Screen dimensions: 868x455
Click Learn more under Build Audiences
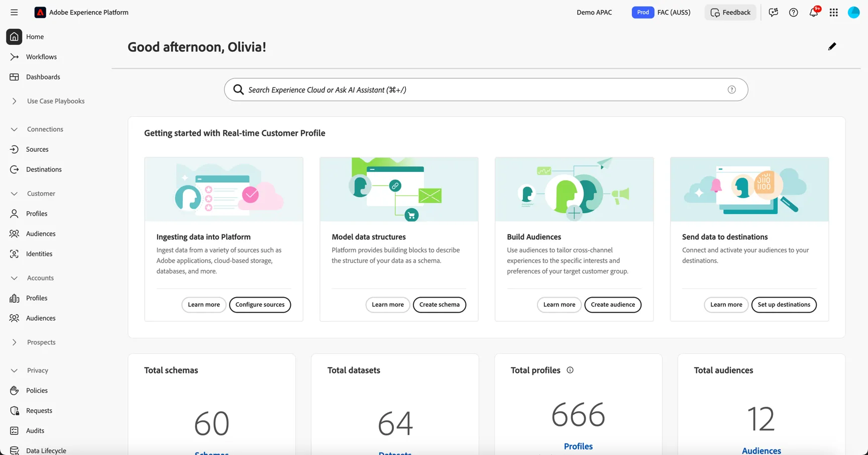point(559,305)
